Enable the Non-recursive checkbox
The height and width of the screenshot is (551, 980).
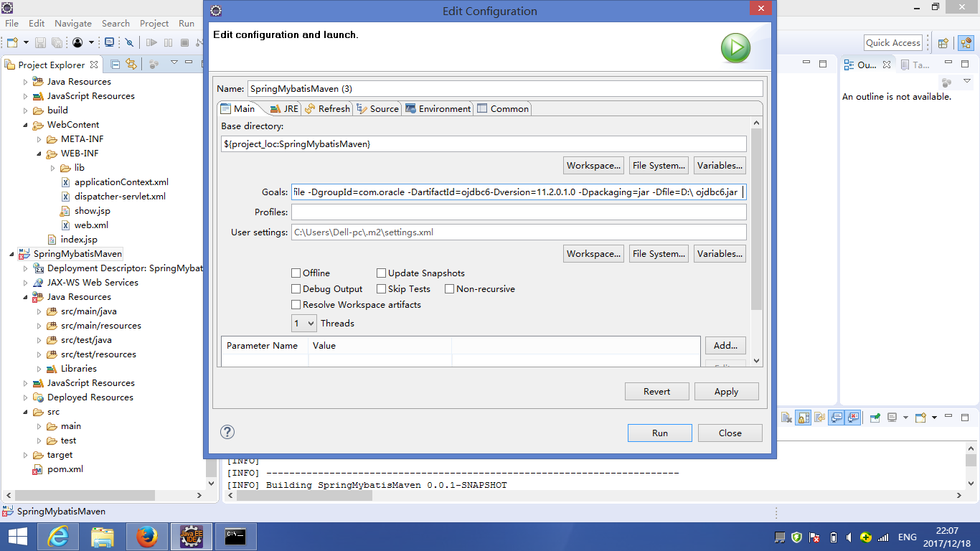pos(449,289)
